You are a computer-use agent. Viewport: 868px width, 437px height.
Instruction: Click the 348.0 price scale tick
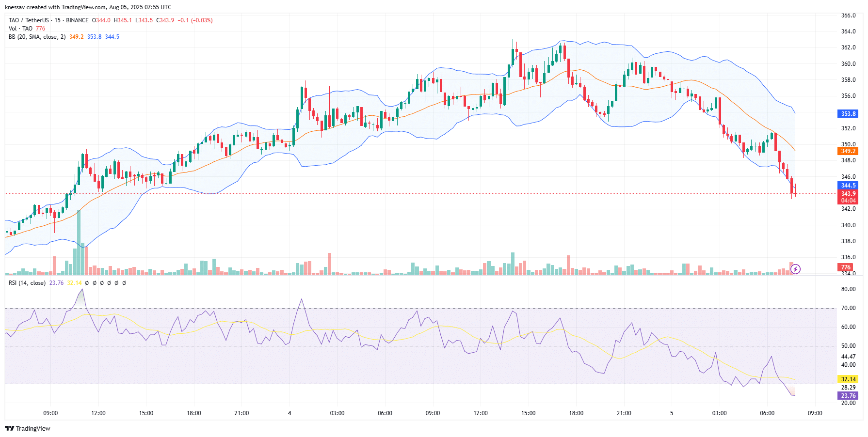point(848,160)
